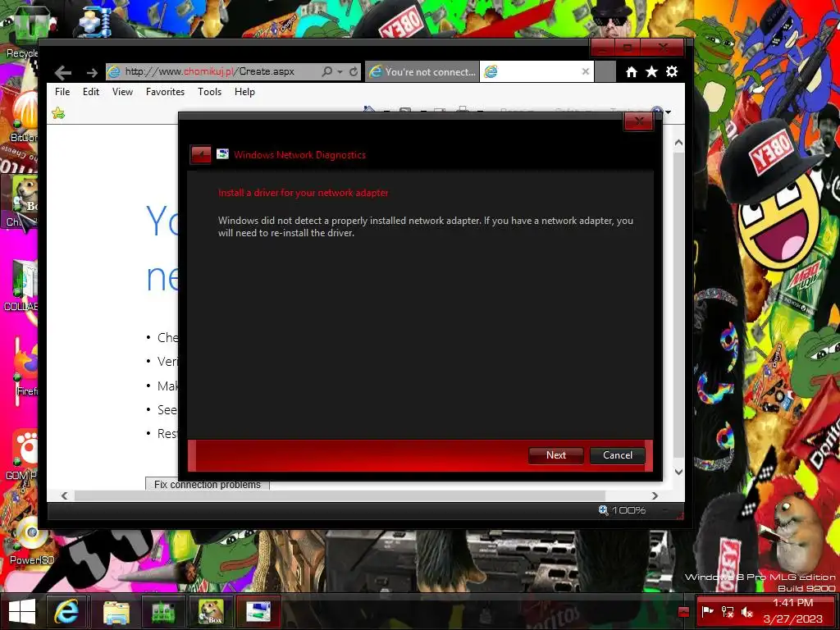Screen dimensions: 840x630
Task: Open a new tab with the blank tab button
Action: (605, 72)
